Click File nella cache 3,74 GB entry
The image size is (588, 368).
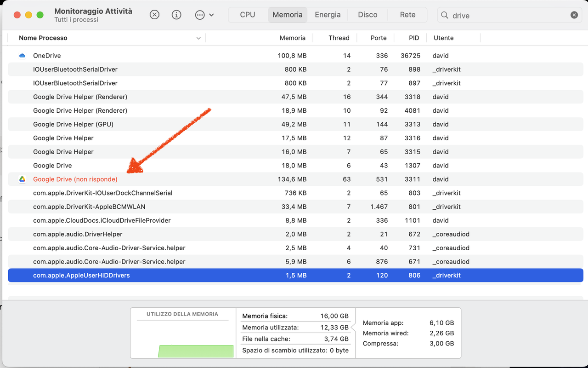point(295,339)
